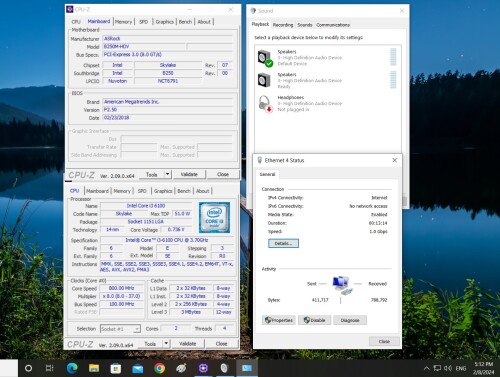Click the Disable button for Ethernet 4
This screenshot has width=500, height=377.
(x=315, y=320)
